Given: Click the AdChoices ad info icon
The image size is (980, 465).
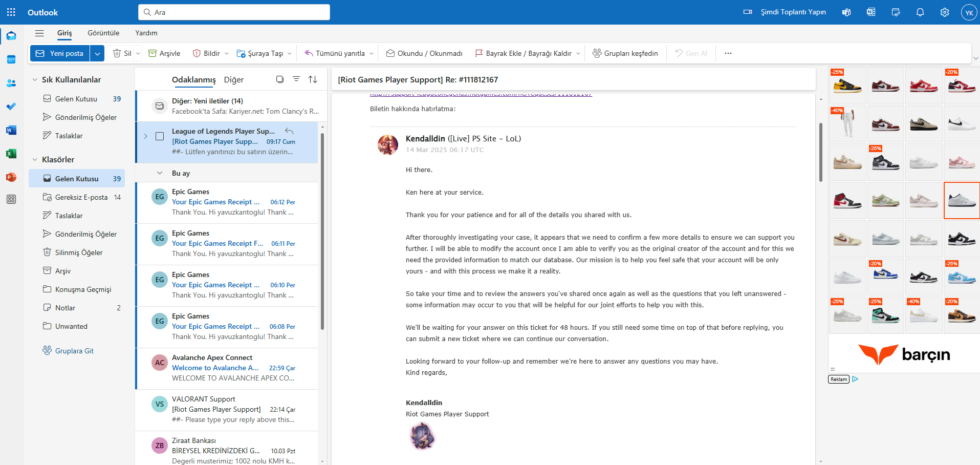Looking at the screenshot, I should tap(855, 379).
